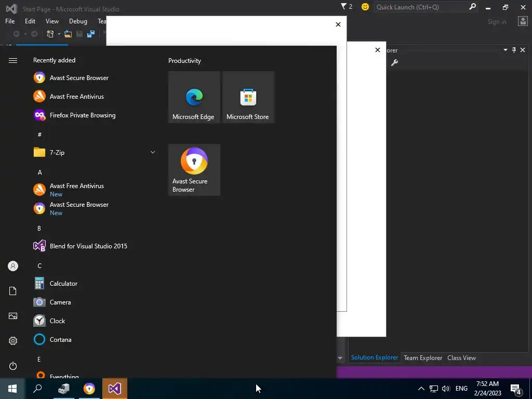The height and width of the screenshot is (399, 532).
Task: Open Clock app
Action: [95, 321]
